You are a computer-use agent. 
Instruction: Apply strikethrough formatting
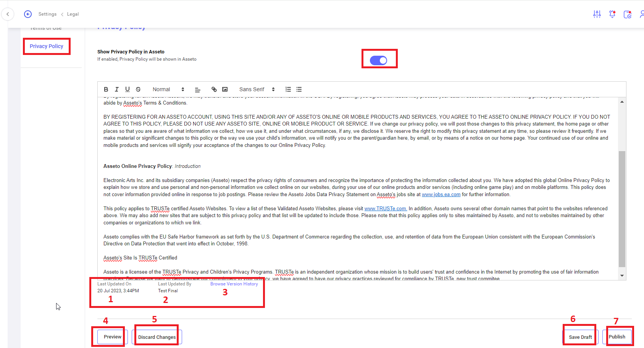point(138,89)
